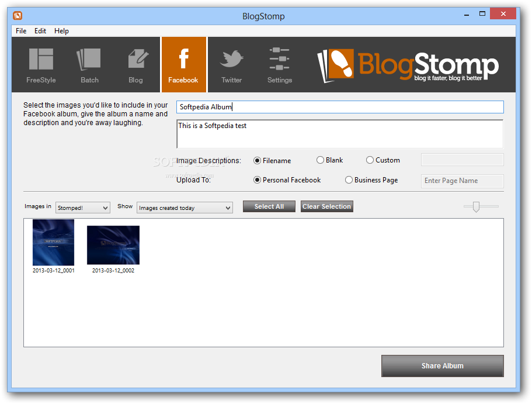The width and height of the screenshot is (532, 404).
Task: Click the Select All button
Action: point(269,206)
